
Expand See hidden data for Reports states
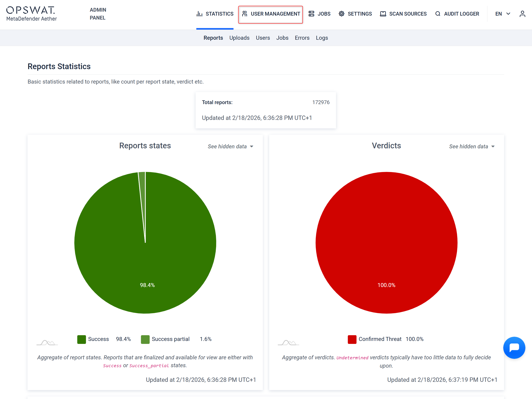point(230,146)
